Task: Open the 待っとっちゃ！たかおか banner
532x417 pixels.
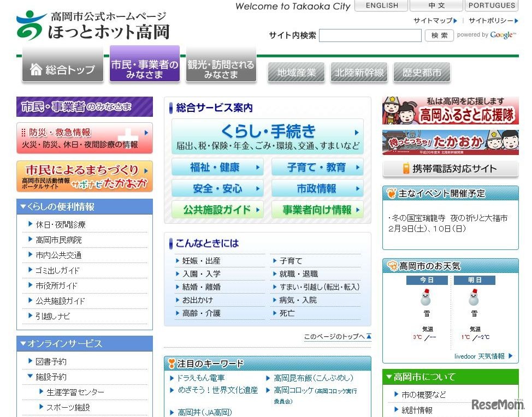Action: [x=450, y=142]
